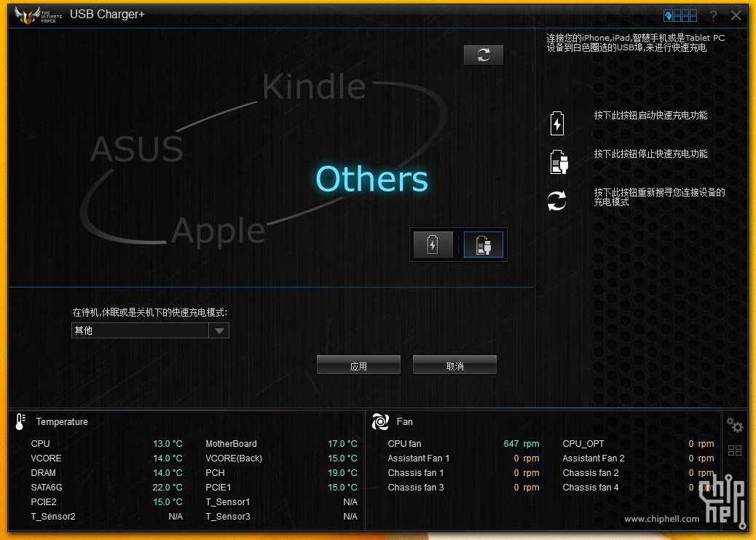Click the Chassis fan 2 label
756x540 pixels.
click(591, 472)
